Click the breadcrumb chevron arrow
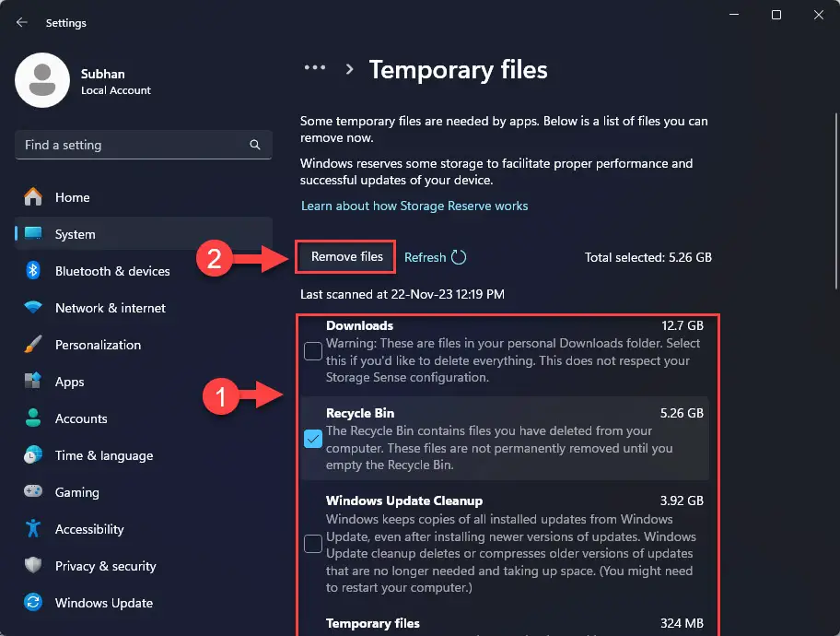The image size is (840, 636). coord(349,69)
